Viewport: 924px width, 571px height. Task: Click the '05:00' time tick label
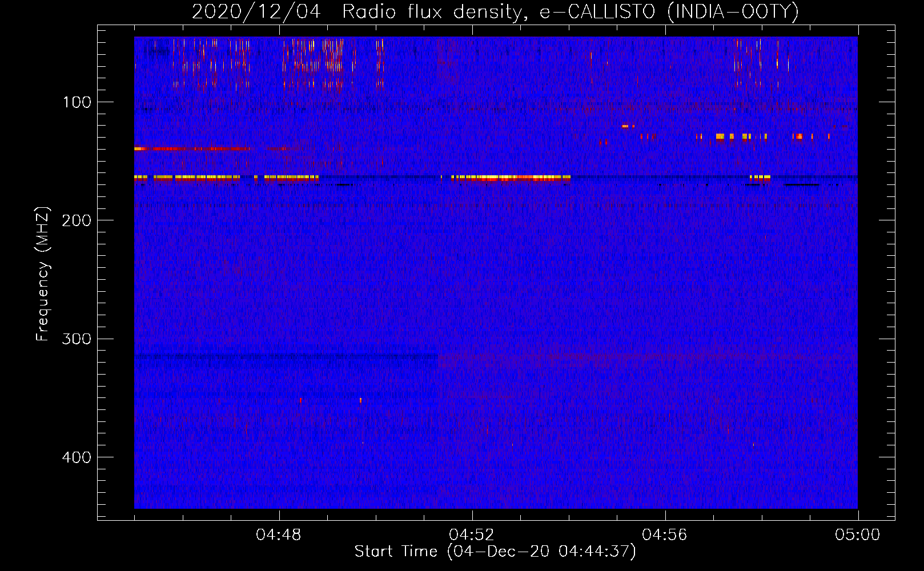858,535
